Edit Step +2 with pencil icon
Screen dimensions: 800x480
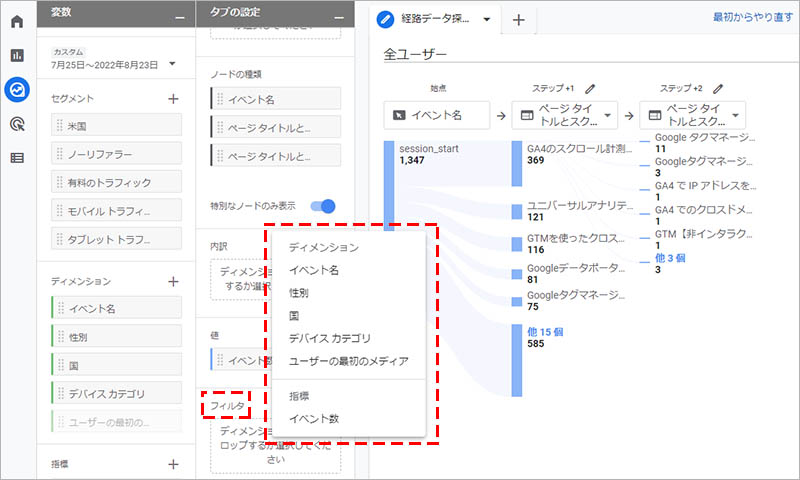click(718, 89)
